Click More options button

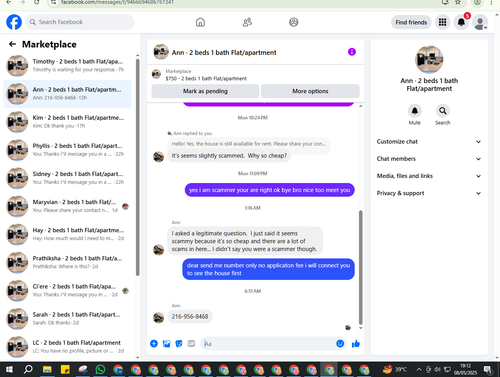(x=310, y=91)
